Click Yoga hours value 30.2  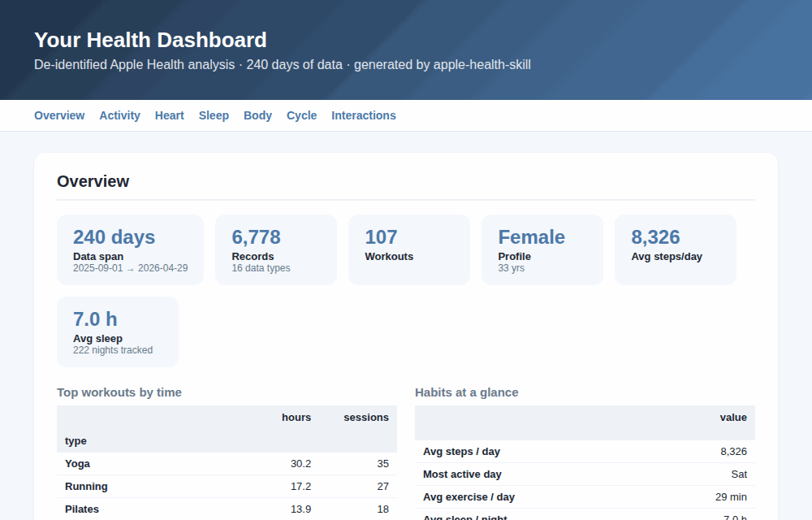click(x=301, y=464)
